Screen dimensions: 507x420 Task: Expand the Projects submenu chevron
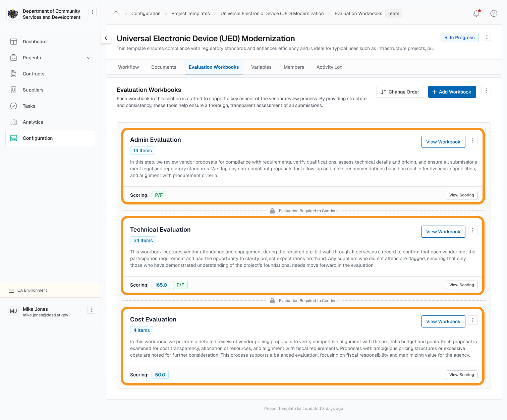click(x=89, y=58)
